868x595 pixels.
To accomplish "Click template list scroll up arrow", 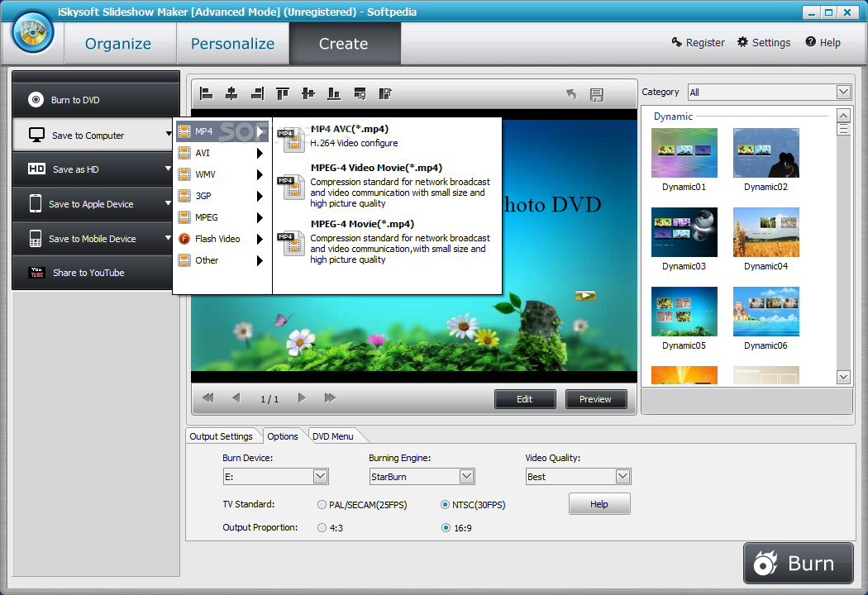I will [x=843, y=116].
